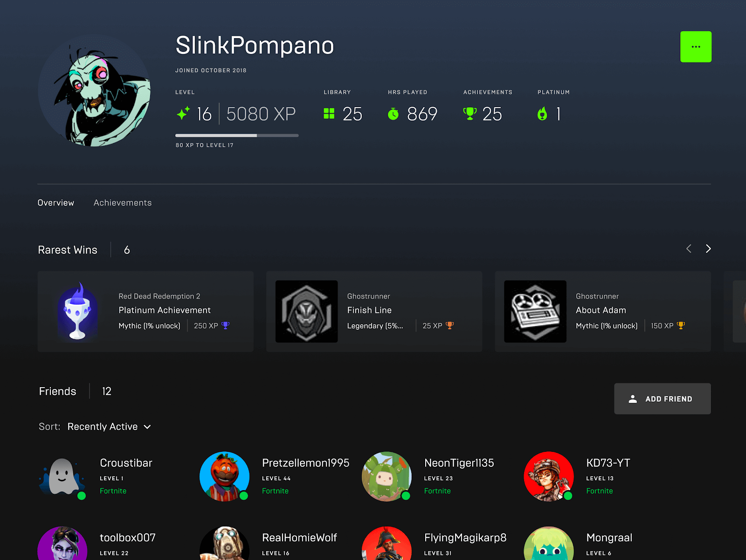Click the Level sparkle icon
Image resolution: width=746 pixels, height=560 pixels.
[182, 113]
